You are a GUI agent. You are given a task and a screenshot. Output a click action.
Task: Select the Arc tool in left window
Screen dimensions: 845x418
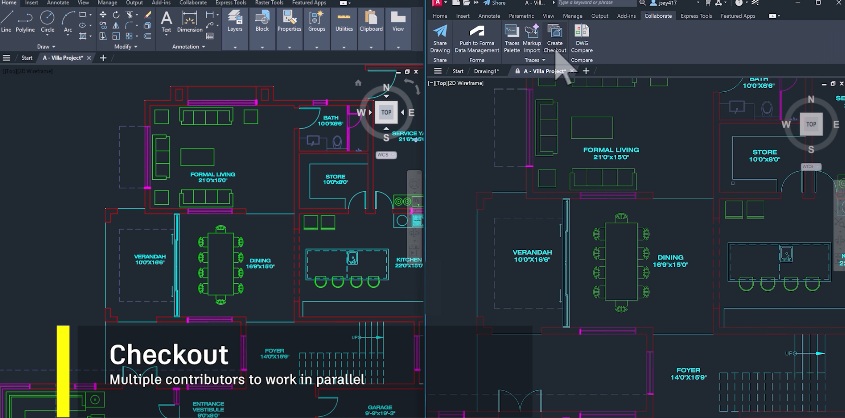tap(68, 22)
